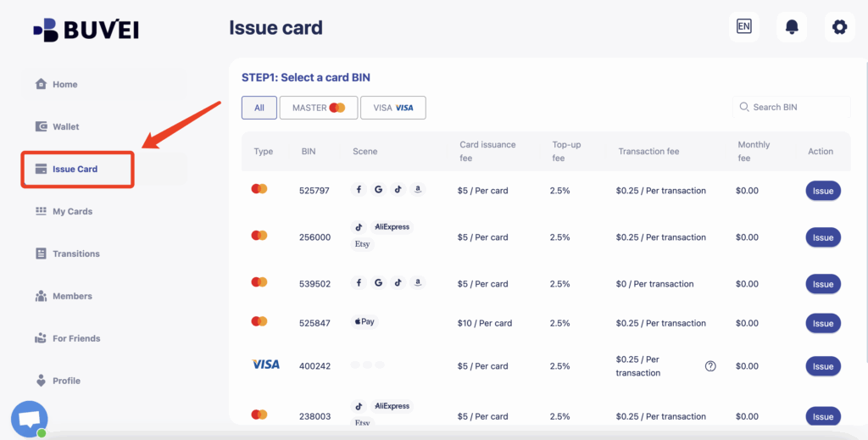Viewport: 868px width, 440px height.
Task: Open the live chat bubble icon
Action: (30, 419)
